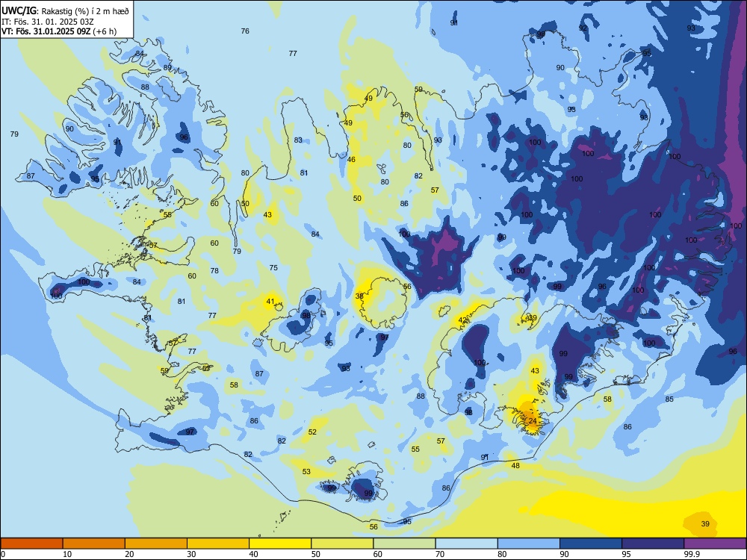Screen dimensions: 747x560
Task: Click the 'VT: Fös. 31.01.2025 09Z (+6 h)' line
Action: click(59, 31)
